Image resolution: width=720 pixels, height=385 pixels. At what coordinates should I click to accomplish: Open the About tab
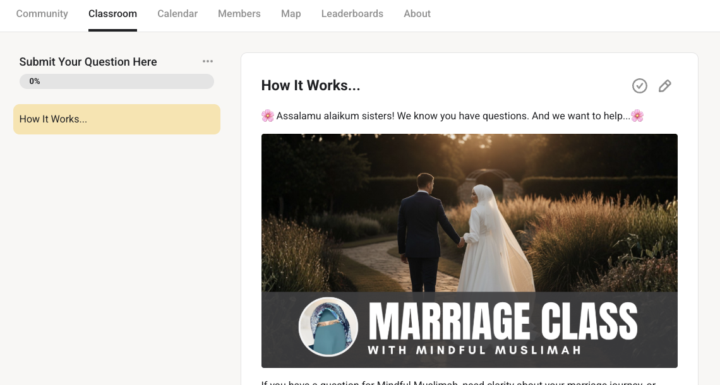pos(417,14)
